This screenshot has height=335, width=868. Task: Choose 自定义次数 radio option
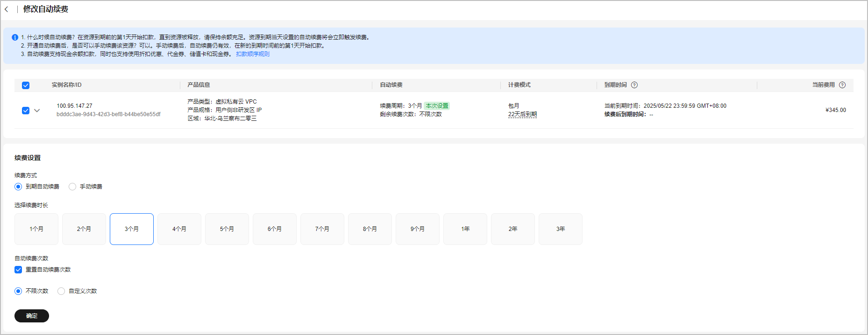61,291
